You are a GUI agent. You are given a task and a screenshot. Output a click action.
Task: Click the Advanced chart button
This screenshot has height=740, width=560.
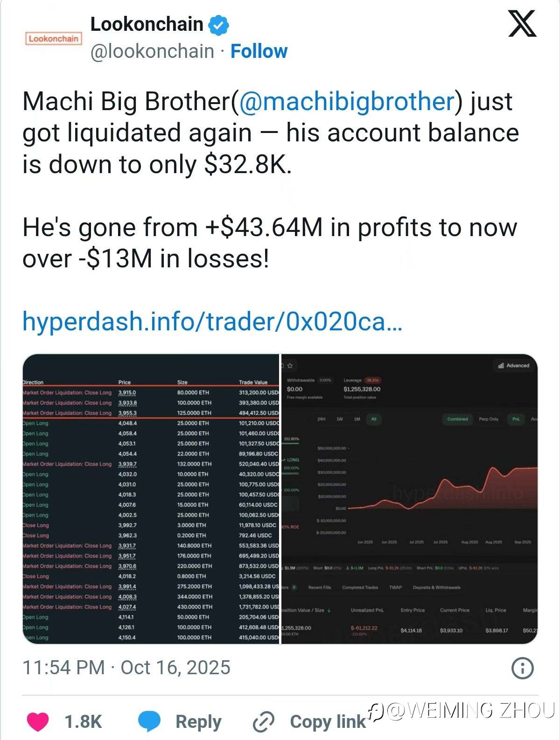tap(513, 366)
